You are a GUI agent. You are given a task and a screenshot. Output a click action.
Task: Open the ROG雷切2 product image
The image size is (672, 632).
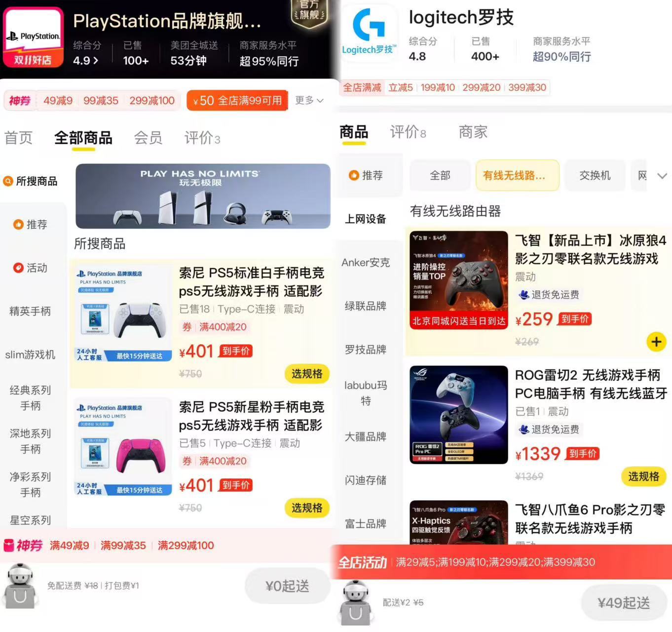point(459,415)
